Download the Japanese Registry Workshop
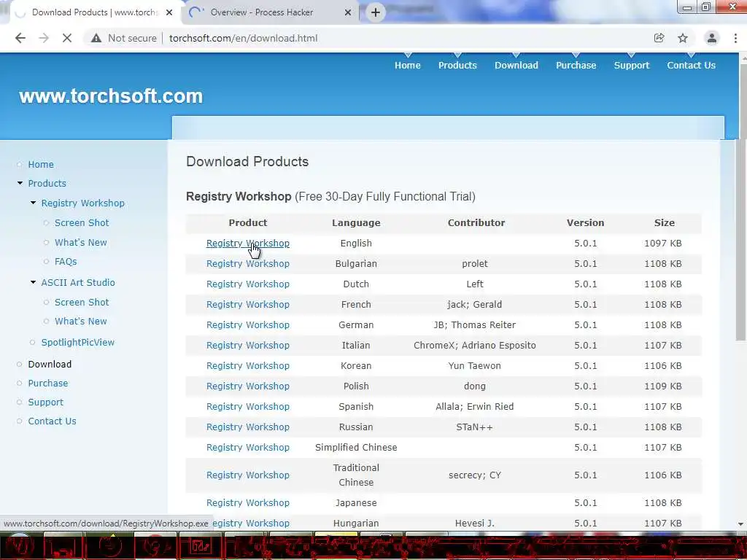The height and width of the screenshot is (560, 747). click(248, 503)
